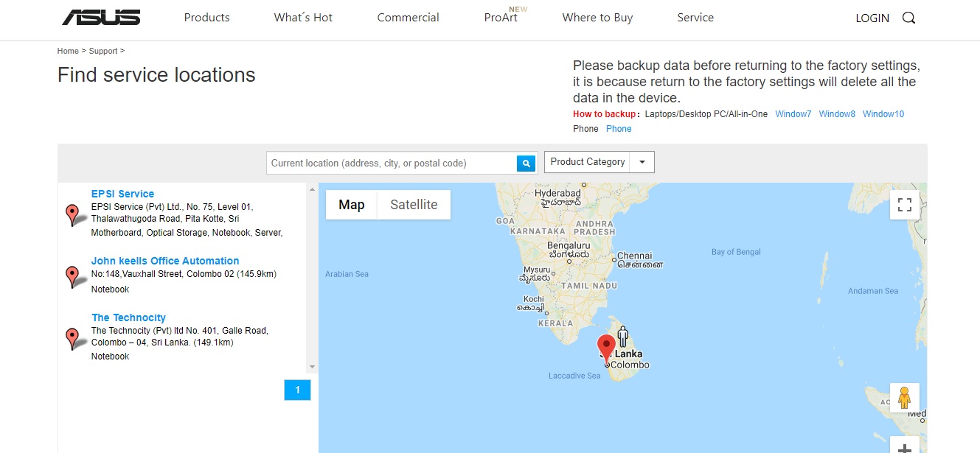
Task: Open The Technocity location title
Action: coord(128,317)
